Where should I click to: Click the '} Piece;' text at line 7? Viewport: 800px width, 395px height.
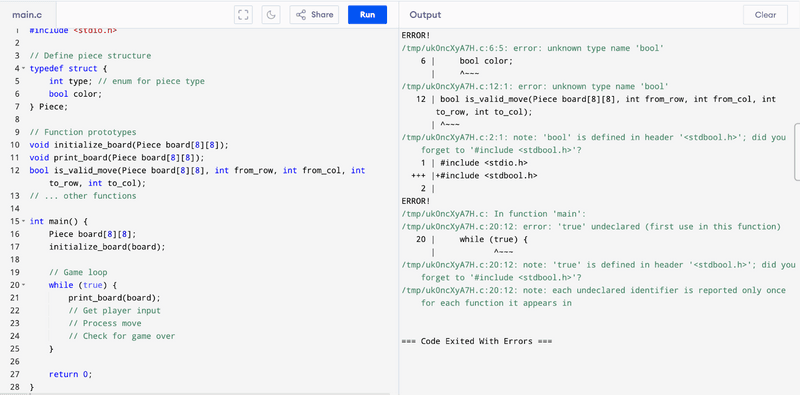(x=48, y=107)
